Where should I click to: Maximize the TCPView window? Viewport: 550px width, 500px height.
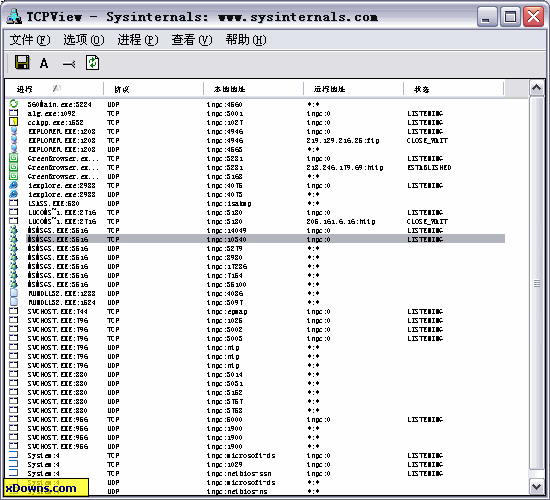pyautogui.click(x=510, y=16)
